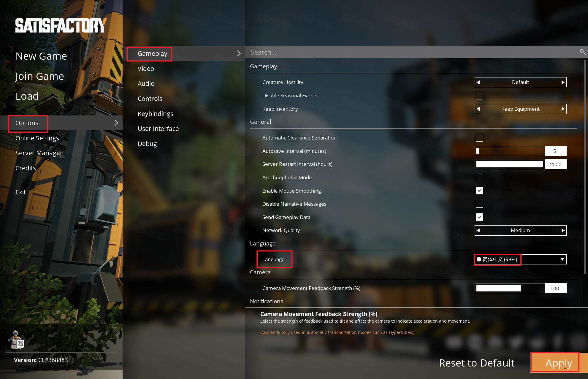The image size is (588, 379).
Task: Expand the Options menu chevron
Action: [116, 123]
